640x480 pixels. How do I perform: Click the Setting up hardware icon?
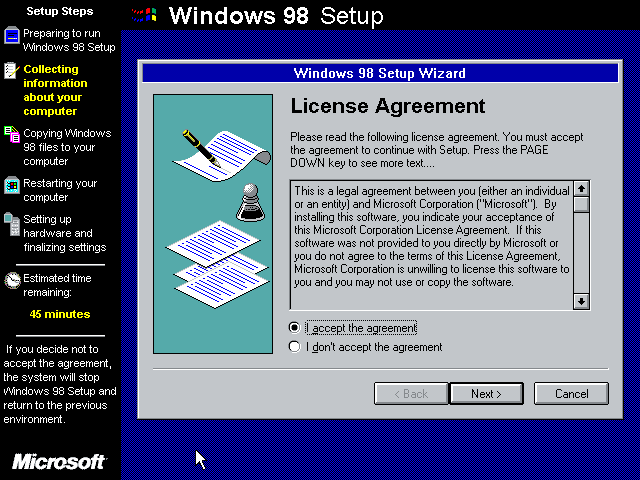point(12,224)
